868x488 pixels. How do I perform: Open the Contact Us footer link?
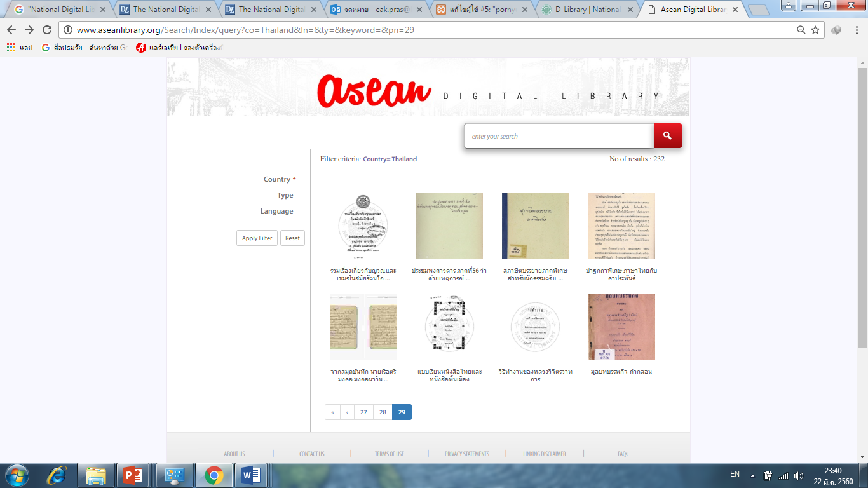[311, 454]
